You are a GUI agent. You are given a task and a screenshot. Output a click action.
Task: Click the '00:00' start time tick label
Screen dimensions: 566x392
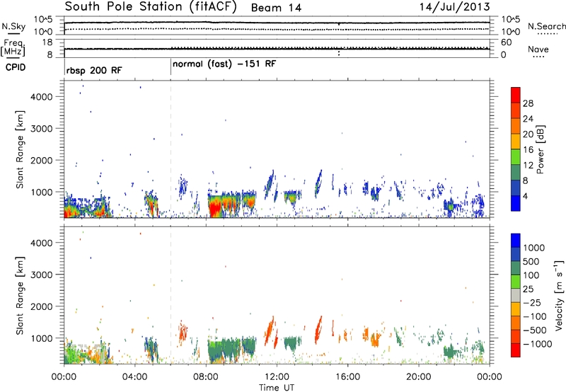64,377
